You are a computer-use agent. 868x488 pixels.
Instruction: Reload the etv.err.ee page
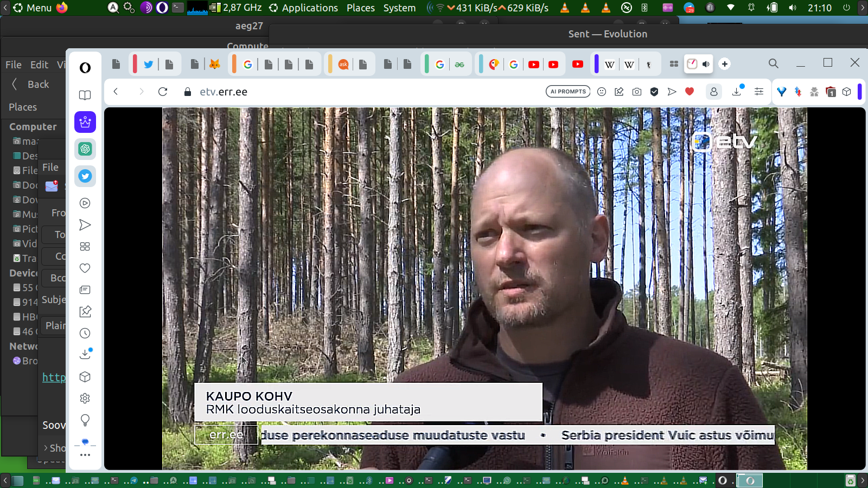163,92
